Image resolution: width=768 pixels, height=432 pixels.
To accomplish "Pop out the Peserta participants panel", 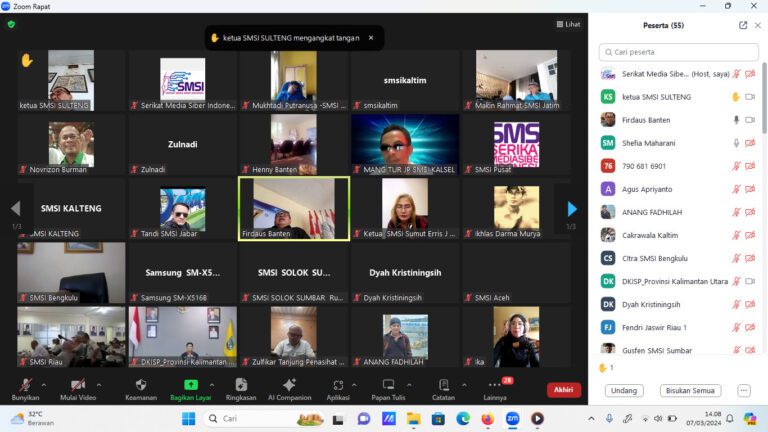I will coord(743,25).
